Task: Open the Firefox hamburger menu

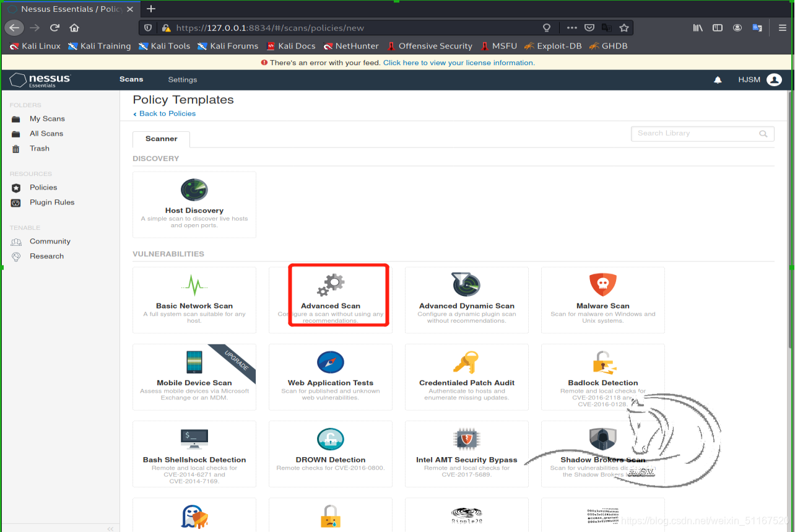Action: point(782,28)
